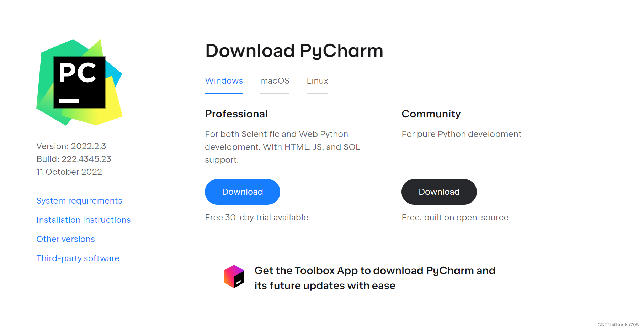Screen dimensions: 644x330
Task: Browse Other versions of PyCharm
Action: (65, 239)
